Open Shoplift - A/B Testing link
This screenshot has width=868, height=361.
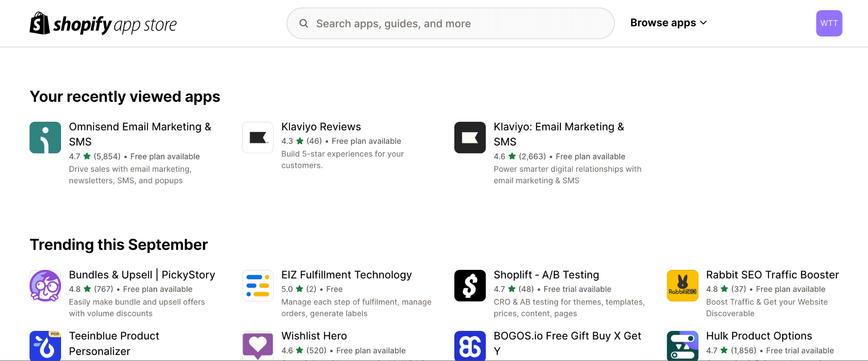pyautogui.click(x=546, y=275)
